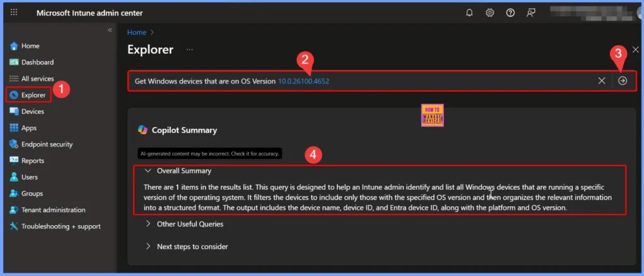Viewport: 644px width, 276px height.
Task: Open Users in the navigation menu
Action: pyautogui.click(x=30, y=177)
